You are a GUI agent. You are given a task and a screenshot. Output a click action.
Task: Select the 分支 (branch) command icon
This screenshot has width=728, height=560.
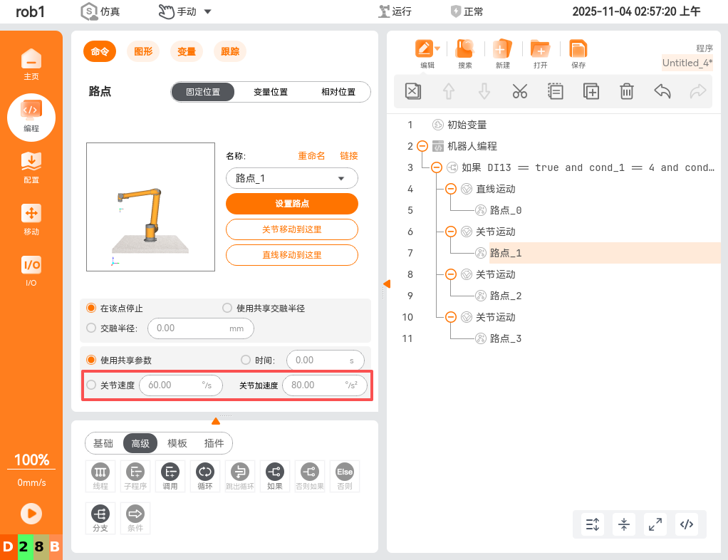100,518
